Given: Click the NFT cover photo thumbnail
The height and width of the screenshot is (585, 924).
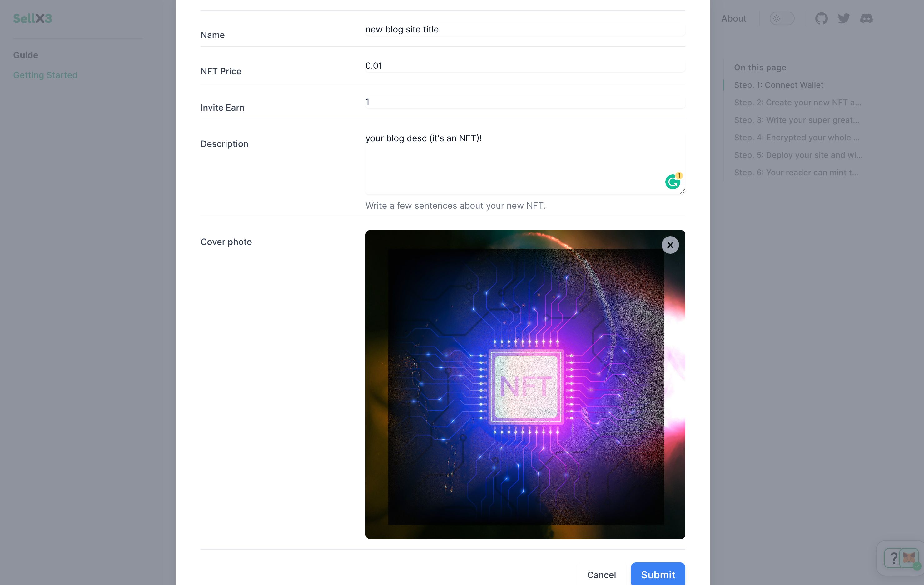Looking at the screenshot, I should [525, 384].
